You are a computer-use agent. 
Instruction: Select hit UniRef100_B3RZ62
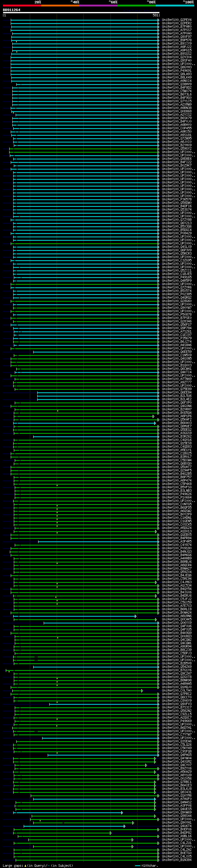click(x=177, y=436)
